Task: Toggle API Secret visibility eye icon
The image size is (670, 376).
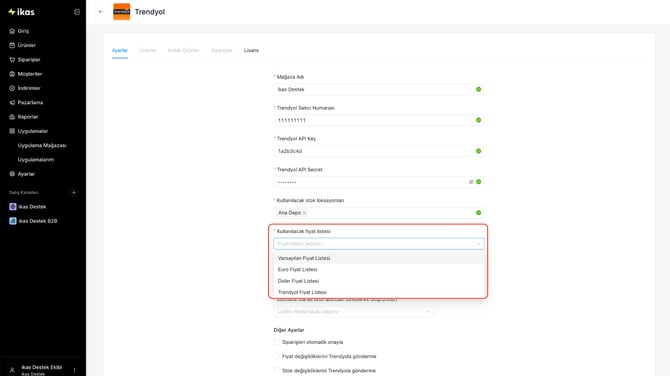Action: 471,182
